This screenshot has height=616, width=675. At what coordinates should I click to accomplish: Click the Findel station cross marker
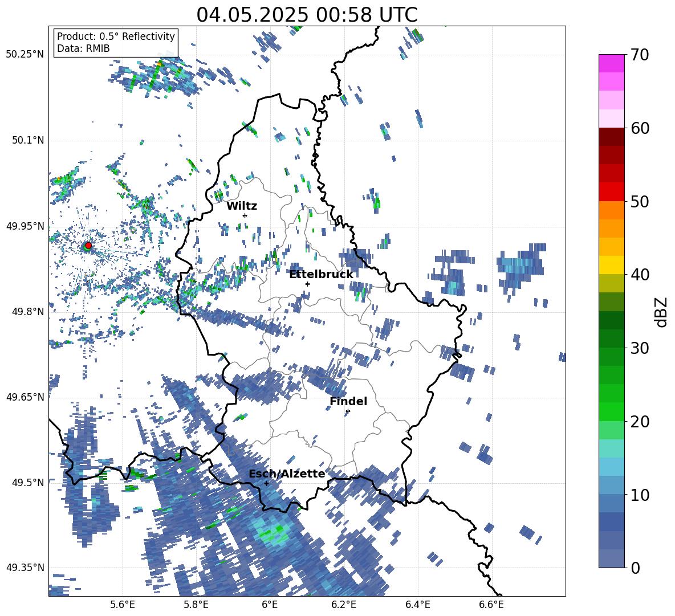[348, 411]
